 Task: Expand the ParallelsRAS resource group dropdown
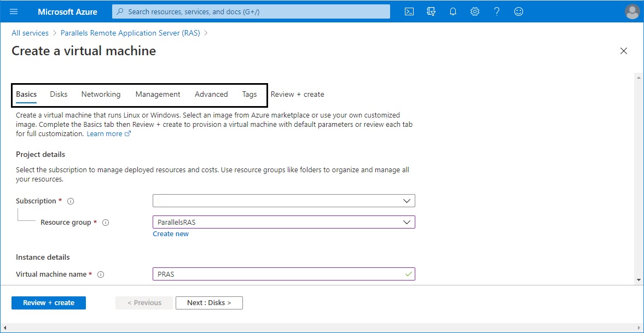[407, 222]
